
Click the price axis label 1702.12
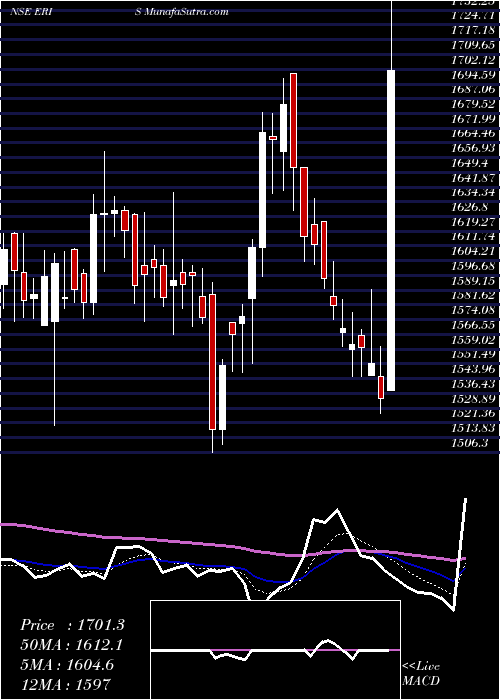474,60
